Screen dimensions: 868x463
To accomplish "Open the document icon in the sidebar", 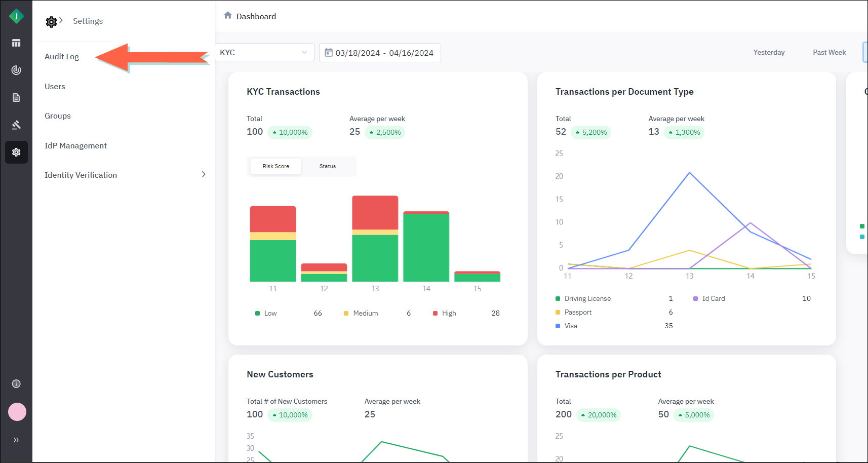I will pos(16,97).
